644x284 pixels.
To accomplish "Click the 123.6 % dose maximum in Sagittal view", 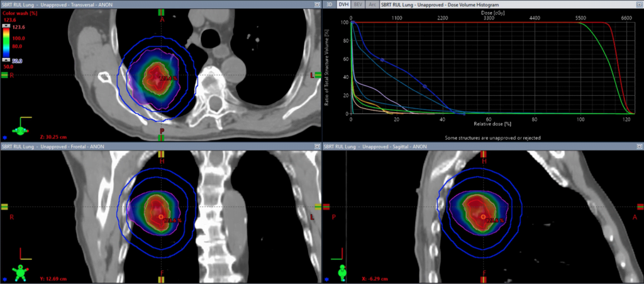I will point(494,220).
